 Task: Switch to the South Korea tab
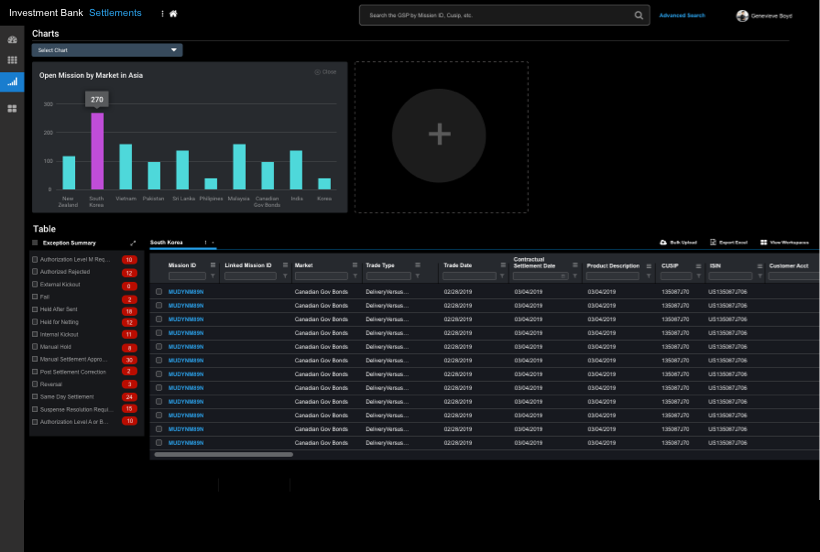[x=167, y=242]
